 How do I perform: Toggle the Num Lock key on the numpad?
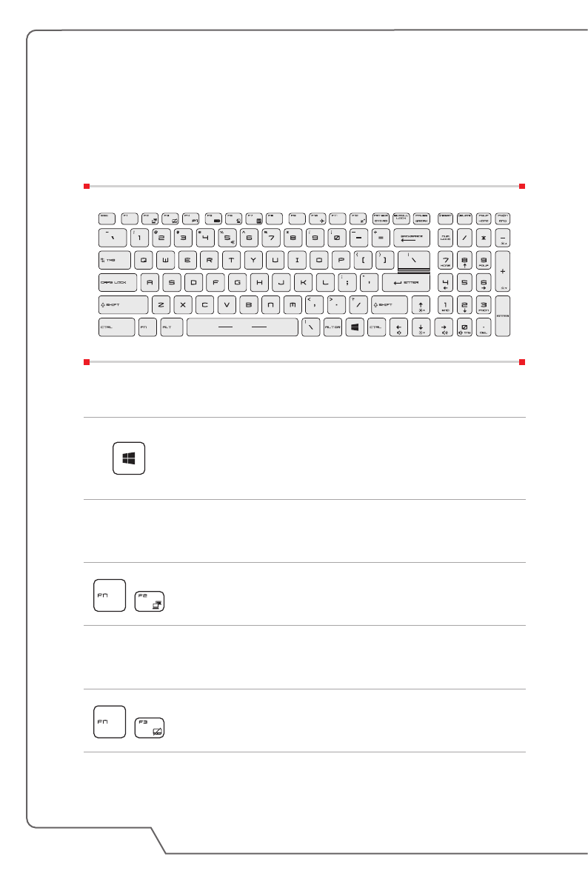(445, 238)
